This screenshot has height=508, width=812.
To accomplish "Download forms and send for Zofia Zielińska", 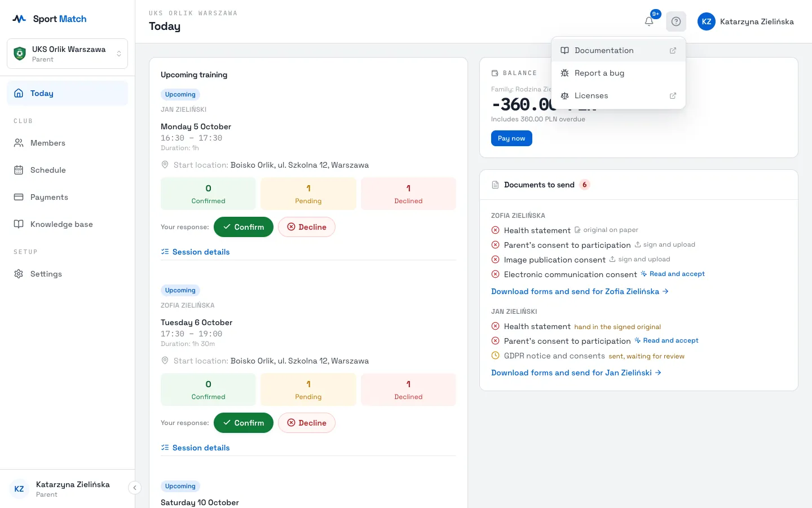I will (x=580, y=291).
